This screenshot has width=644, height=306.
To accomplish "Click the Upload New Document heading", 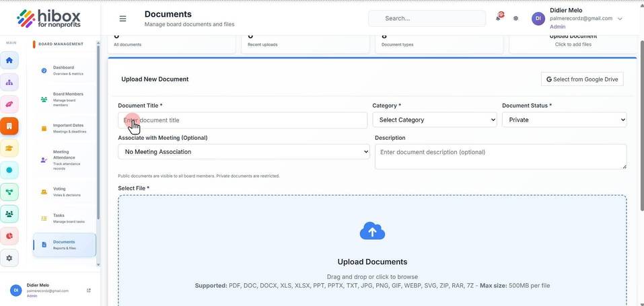I will point(155,79).
